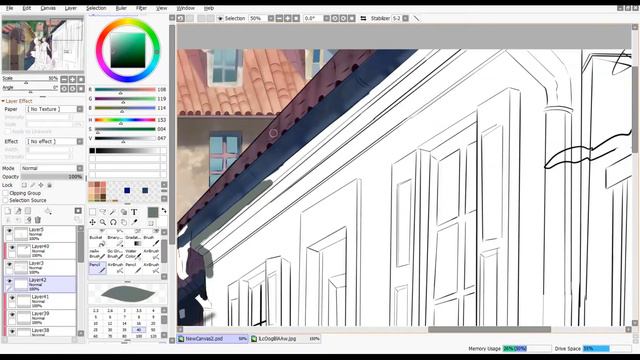Create a new linework layer
The width and height of the screenshot is (640, 360).
point(18,211)
